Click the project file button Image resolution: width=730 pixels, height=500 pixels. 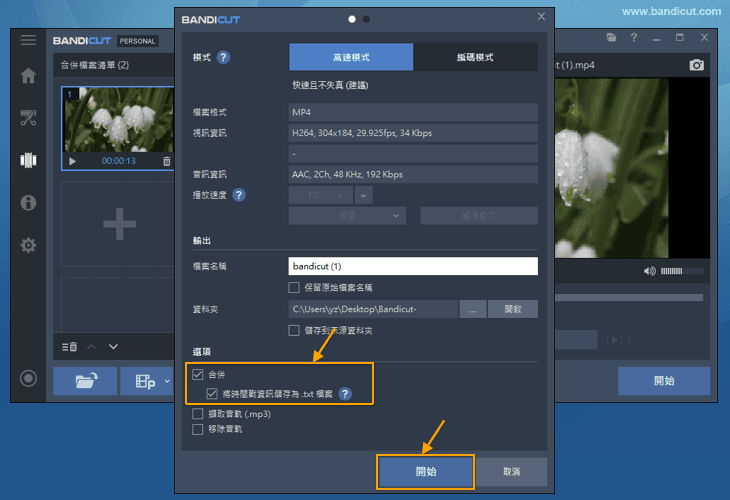click(145, 381)
